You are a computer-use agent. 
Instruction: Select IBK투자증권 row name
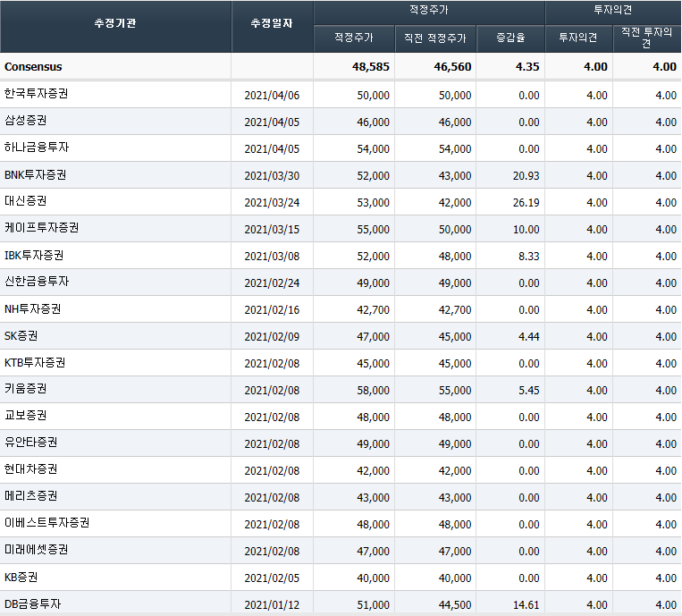(34, 255)
